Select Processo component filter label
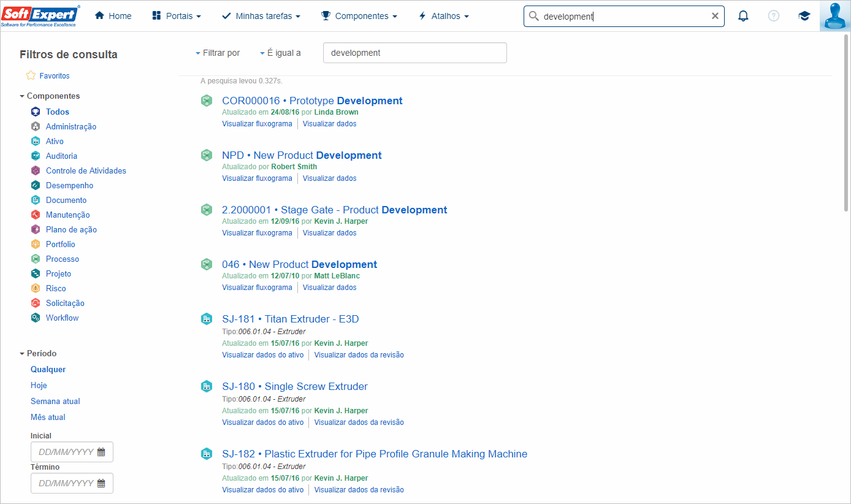 click(63, 259)
